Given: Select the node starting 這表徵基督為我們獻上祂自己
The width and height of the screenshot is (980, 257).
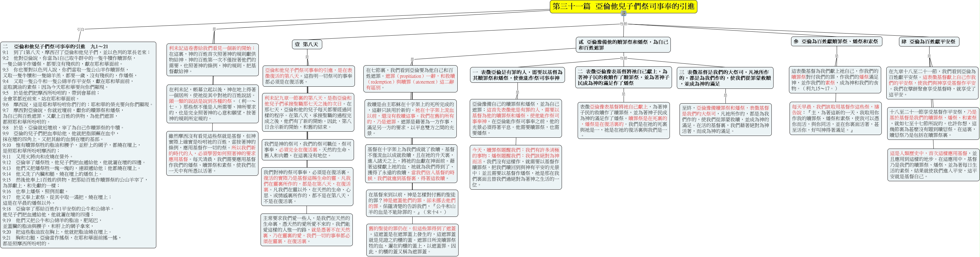Looking at the screenshot, I should click(x=835, y=80).
